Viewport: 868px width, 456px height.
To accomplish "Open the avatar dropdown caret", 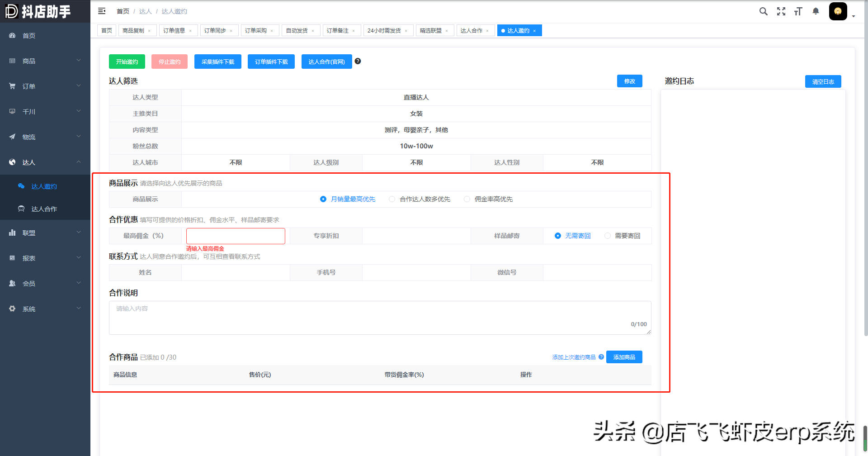I will coord(854,16).
